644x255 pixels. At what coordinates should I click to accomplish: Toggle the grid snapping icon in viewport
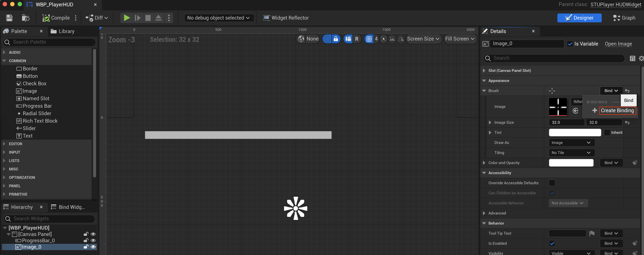coord(369,39)
